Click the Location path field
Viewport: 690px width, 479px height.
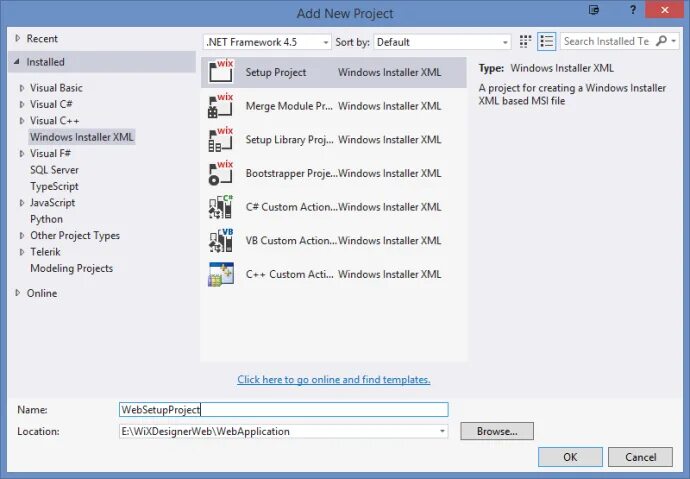[283, 431]
